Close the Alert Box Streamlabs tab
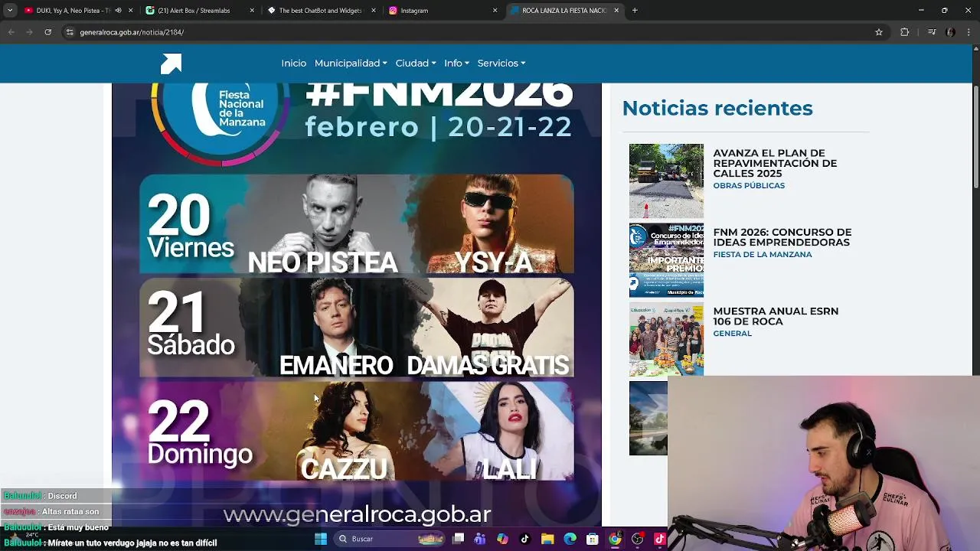 [252, 11]
